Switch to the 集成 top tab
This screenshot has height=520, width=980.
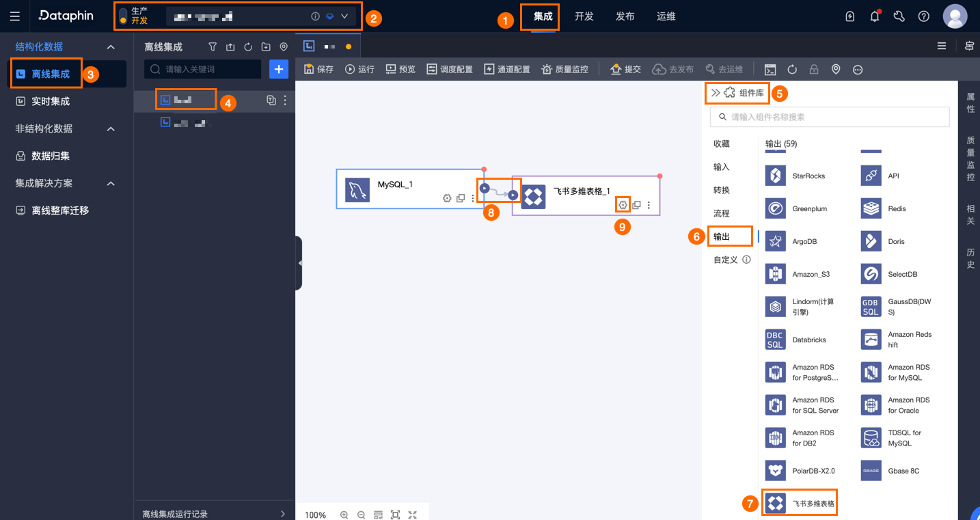(543, 16)
